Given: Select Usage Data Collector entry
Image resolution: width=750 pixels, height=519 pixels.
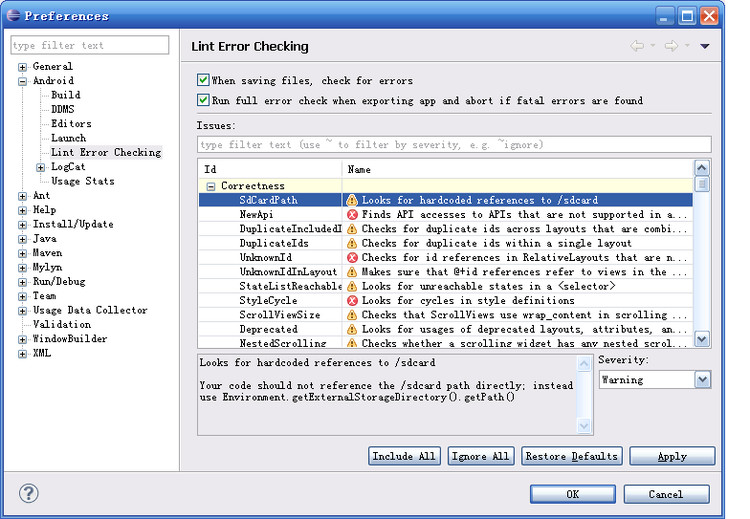Looking at the screenshot, I should [x=90, y=310].
